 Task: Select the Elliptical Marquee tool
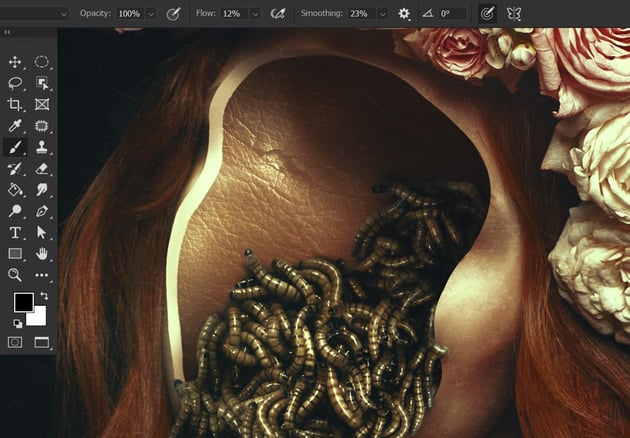(x=42, y=62)
